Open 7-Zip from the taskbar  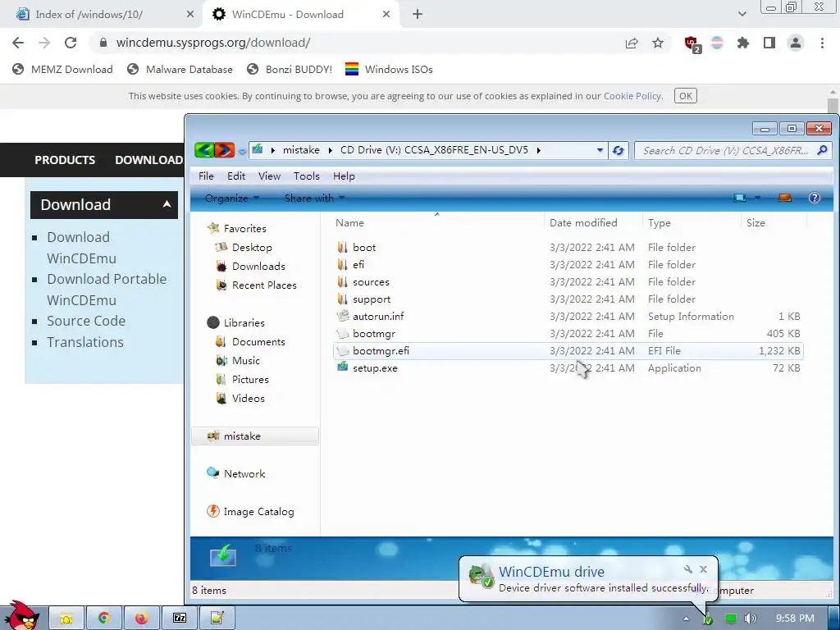tap(180, 619)
